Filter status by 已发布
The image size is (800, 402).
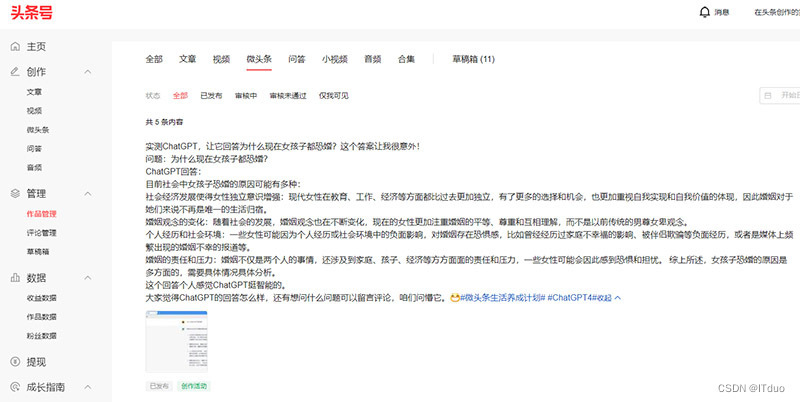point(211,95)
